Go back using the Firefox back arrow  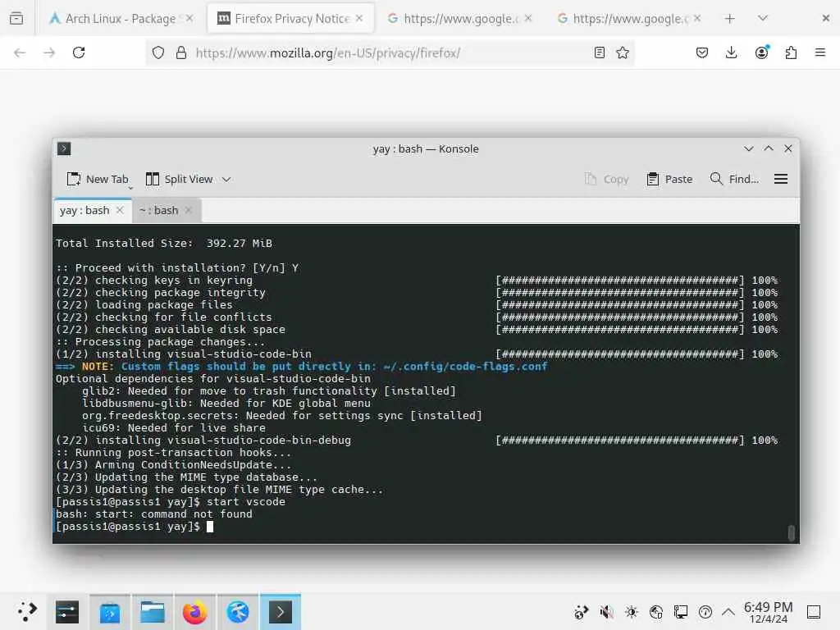(x=20, y=52)
